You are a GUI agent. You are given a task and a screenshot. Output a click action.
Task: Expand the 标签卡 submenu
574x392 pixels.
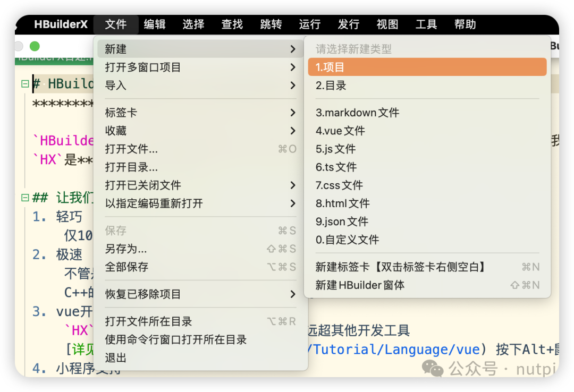[200, 113]
